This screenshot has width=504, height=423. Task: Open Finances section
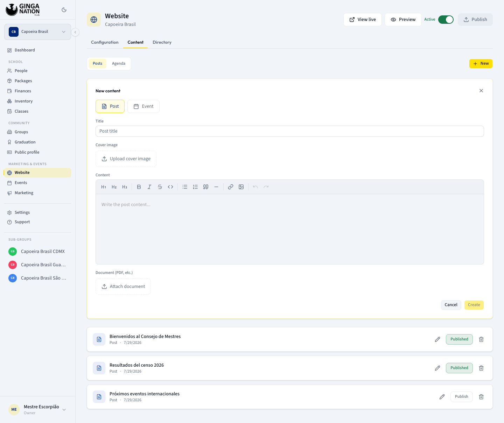pyautogui.click(x=37, y=91)
